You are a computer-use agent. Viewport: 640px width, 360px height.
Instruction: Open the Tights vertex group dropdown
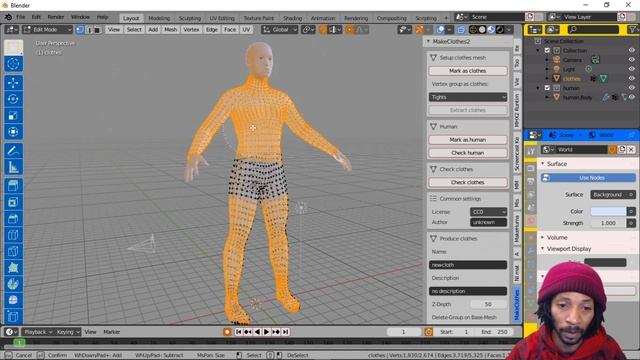(x=468, y=97)
